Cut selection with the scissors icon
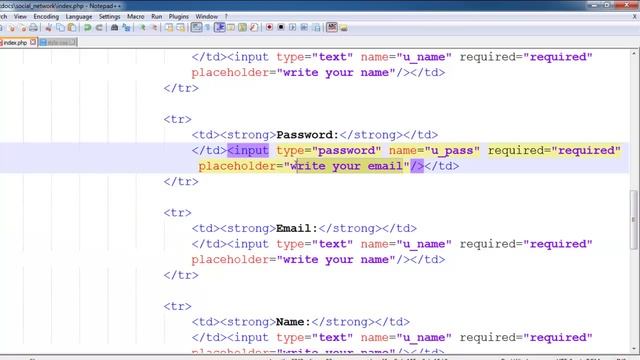Image resolution: width=640 pixels, height=360 pixels. [x=49, y=28]
